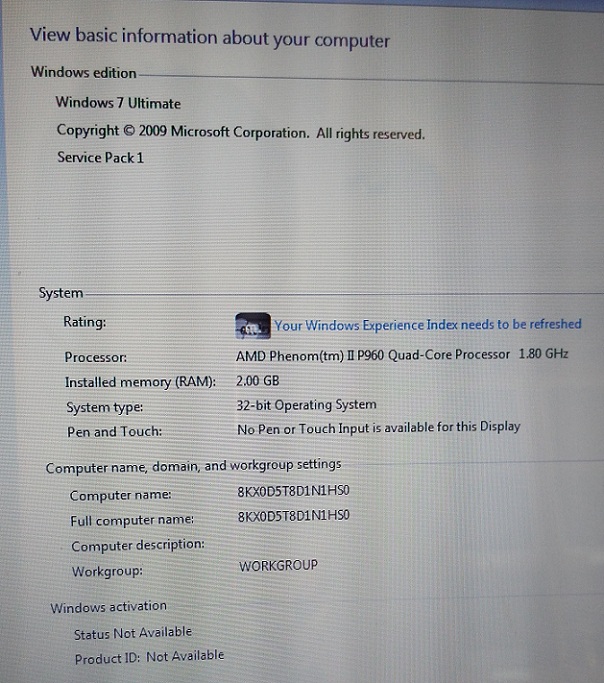Click the "Computer name, domain, and workgroup settings" header
This screenshot has height=683, width=604.
193,466
